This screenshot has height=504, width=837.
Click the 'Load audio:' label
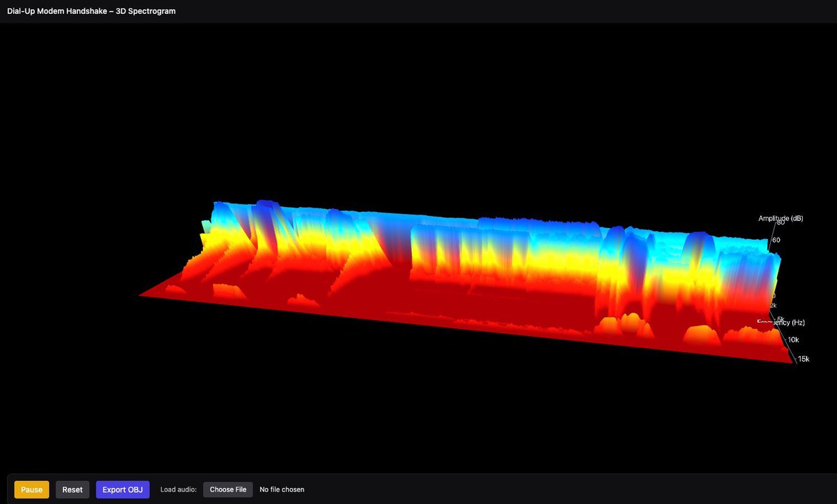(179, 489)
